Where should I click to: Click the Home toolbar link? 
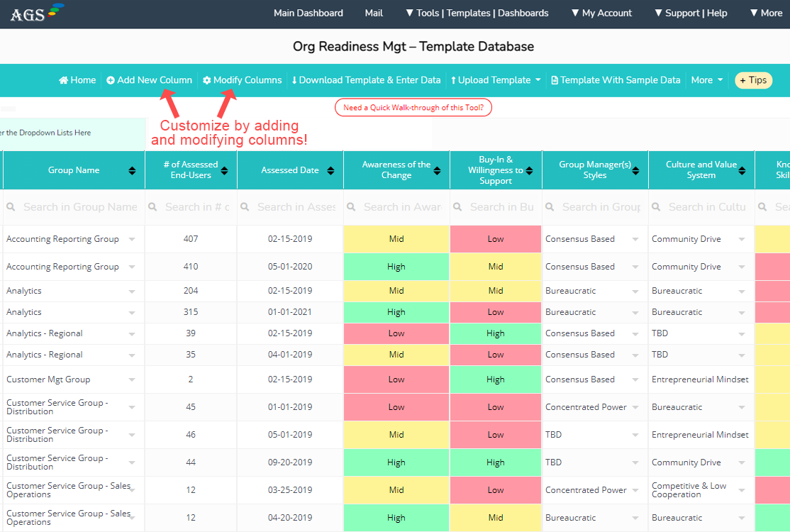click(77, 80)
